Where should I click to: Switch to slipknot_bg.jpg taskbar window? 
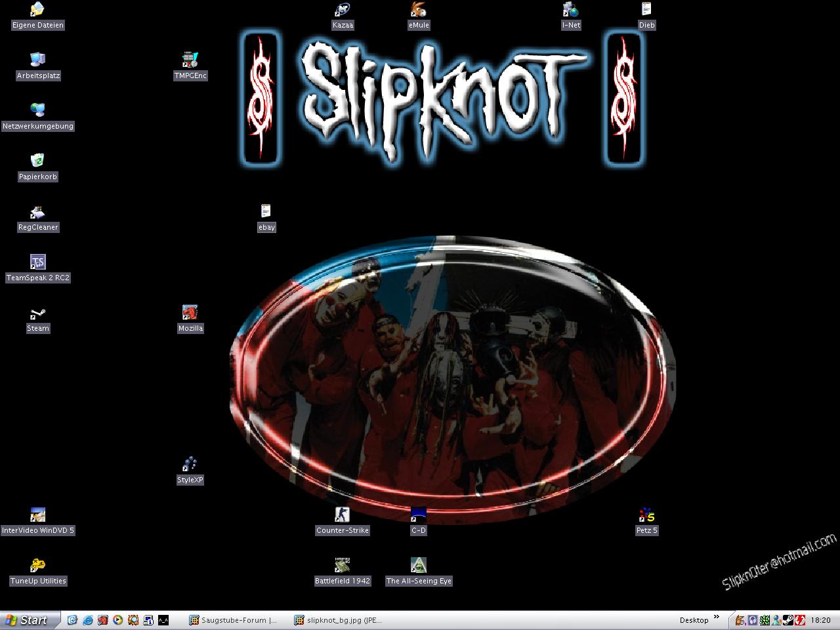click(339, 620)
